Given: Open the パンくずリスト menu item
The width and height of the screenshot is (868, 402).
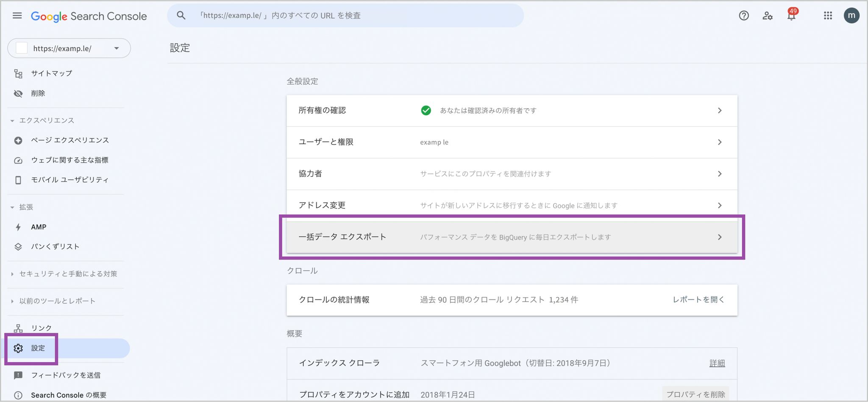Looking at the screenshot, I should (x=55, y=247).
